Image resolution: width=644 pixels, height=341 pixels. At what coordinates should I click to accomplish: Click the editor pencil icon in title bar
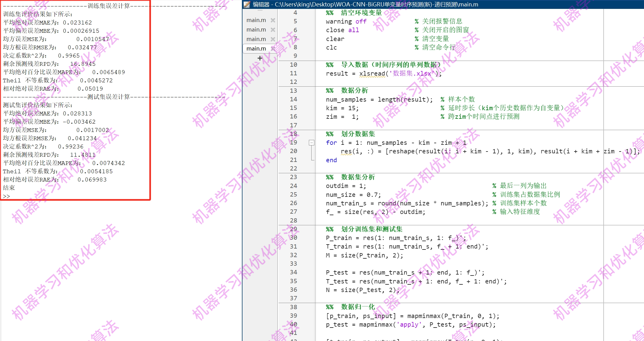point(247,4)
